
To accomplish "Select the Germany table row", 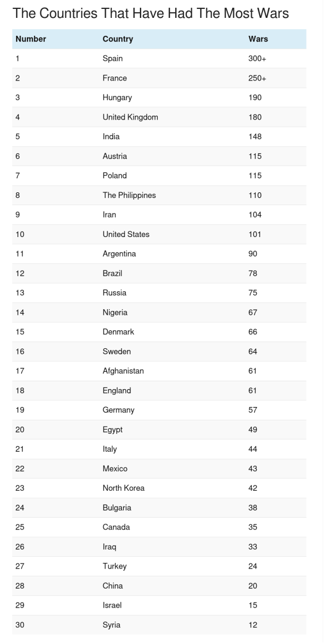I will click(x=159, y=410).
